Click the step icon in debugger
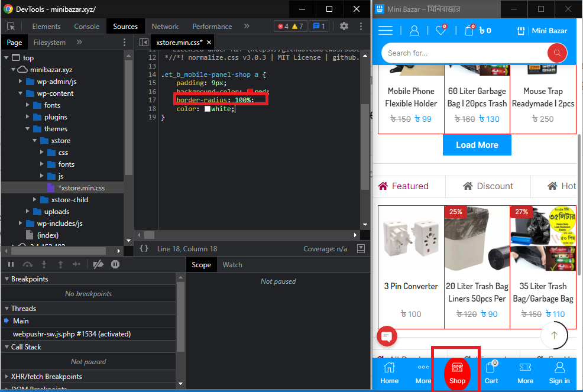 click(77, 264)
